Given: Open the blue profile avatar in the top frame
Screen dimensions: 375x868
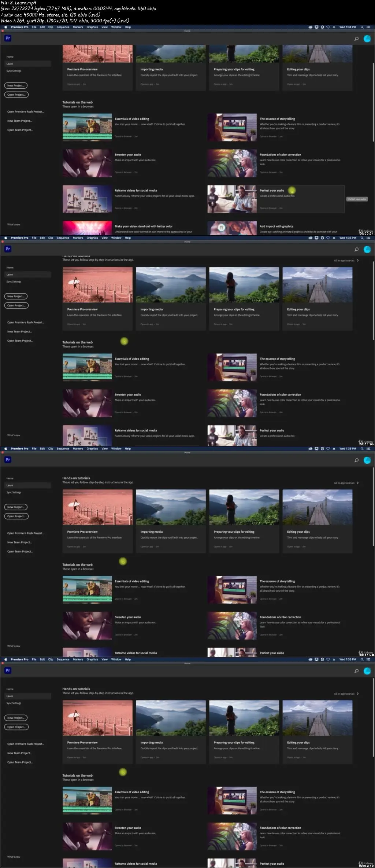Looking at the screenshot, I should (x=367, y=38).
